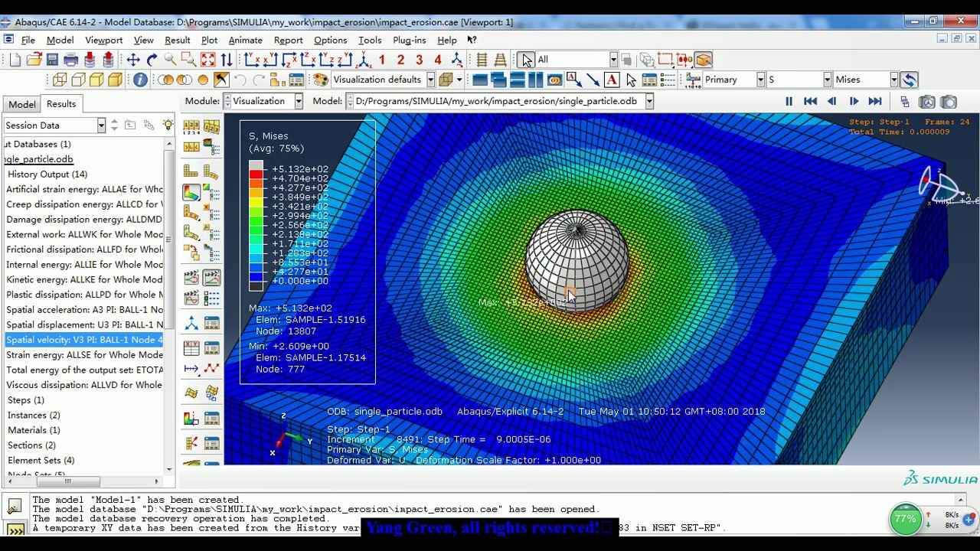Toggle the highlighted drag-mode box icon
The height and width of the screenshot is (551, 980).
pyautogui.click(x=704, y=60)
